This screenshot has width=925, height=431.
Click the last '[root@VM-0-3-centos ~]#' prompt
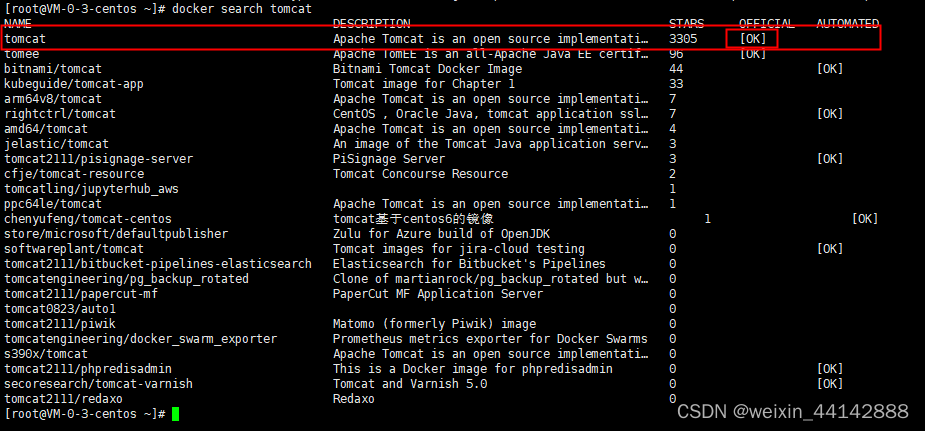(x=84, y=414)
